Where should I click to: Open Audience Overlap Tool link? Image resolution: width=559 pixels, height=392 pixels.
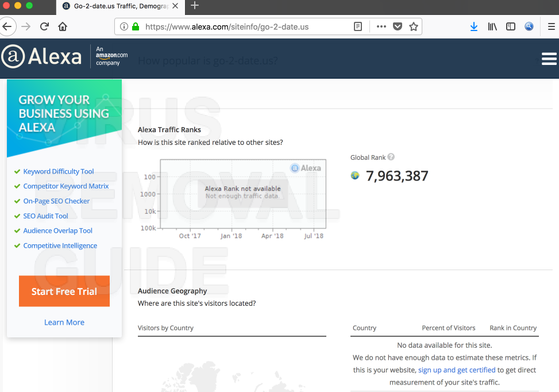(58, 231)
